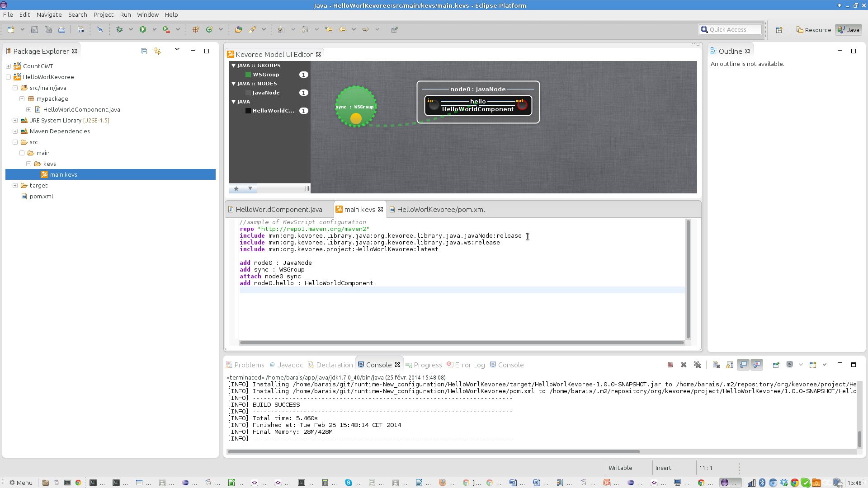Collapse the JAVA :: GROUPS palette section
868x488 pixels.
[x=234, y=66]
